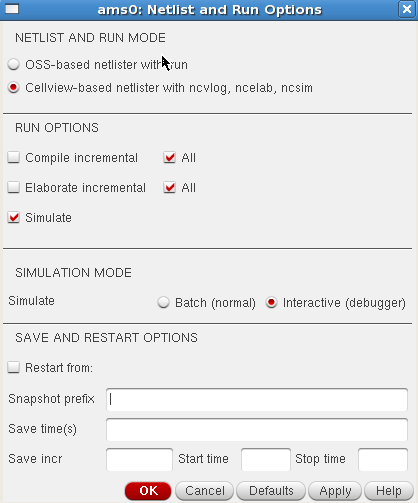This screenshot has width=418, height=503.
Task: Select Cellview-based netlister radio button
Action: 14,88
